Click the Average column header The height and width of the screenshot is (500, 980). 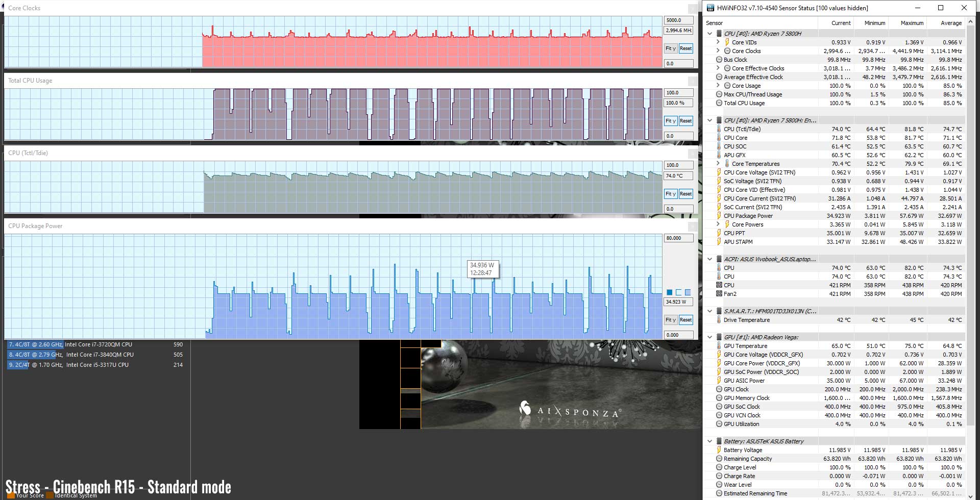(951, 23)
